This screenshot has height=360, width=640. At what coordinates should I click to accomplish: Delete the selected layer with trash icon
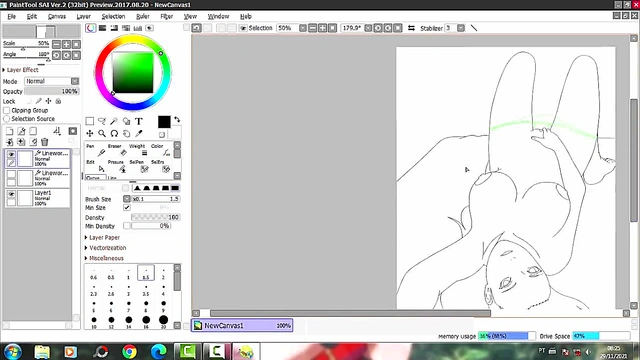pyautogui.click(x=44, y=142)
